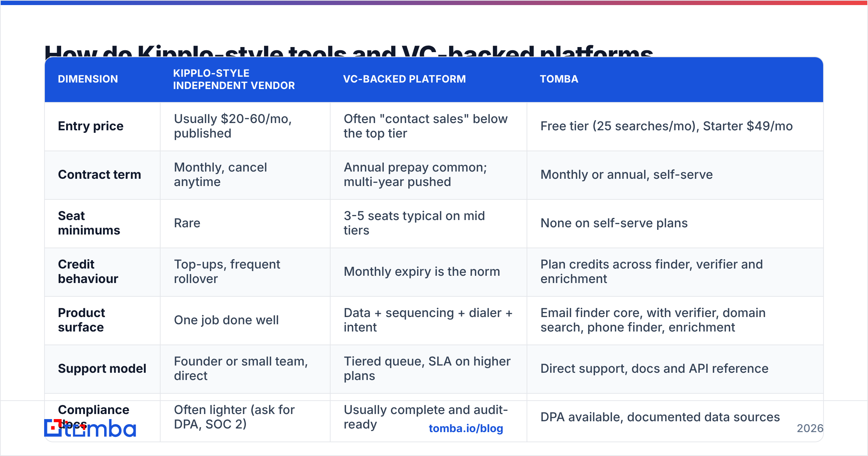The image size is (868, 456).
Task: Click the Tomba logo
Action: 90,428
